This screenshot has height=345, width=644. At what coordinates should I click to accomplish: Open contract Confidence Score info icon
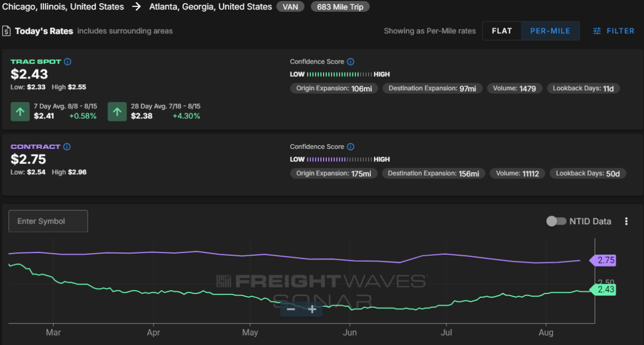[350, 147]
